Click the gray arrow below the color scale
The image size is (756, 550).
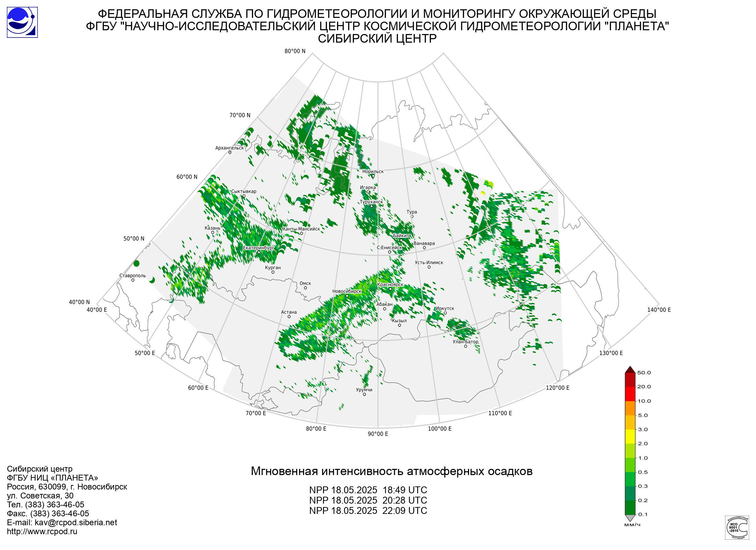pyautogui.click(x=630, y=518)
